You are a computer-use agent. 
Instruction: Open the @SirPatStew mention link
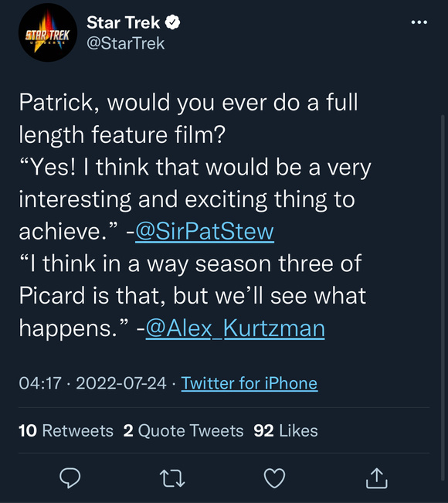coord(205,231)
